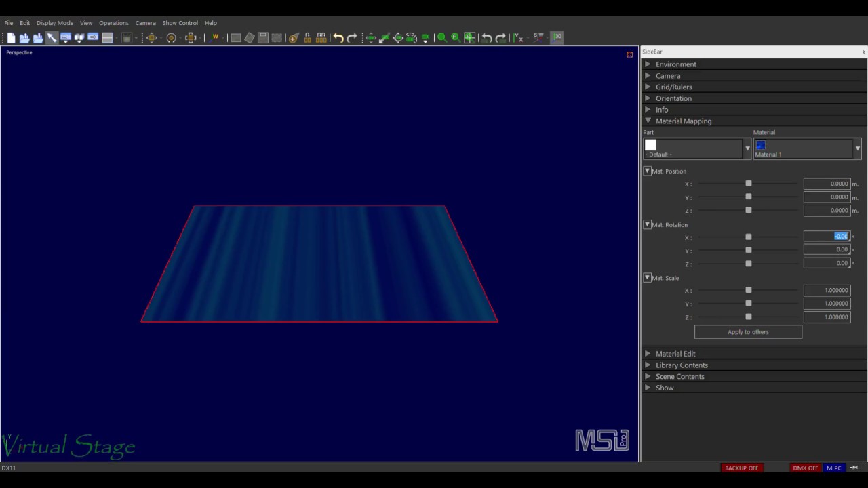The width and height of the screenshot is (868, 488).
Task: Click the green zoom magnifier icon
Action: coord(442,38)
